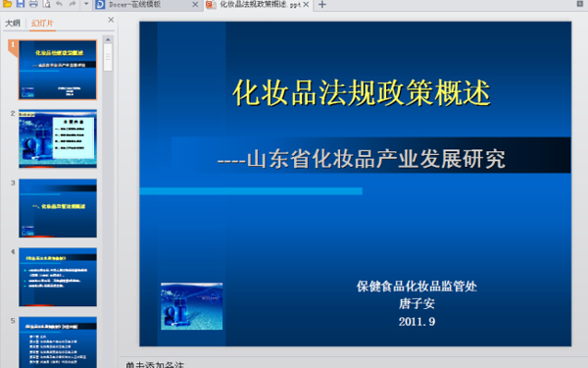The width and height of the screenshot is (588, 368).
Task: Click the Docer tab's D icon
Action: 100,5
